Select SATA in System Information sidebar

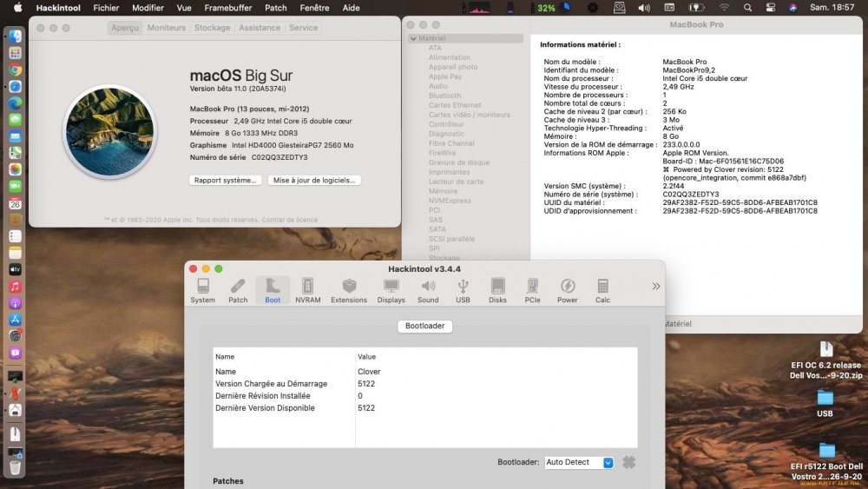[x=437, y=229]
